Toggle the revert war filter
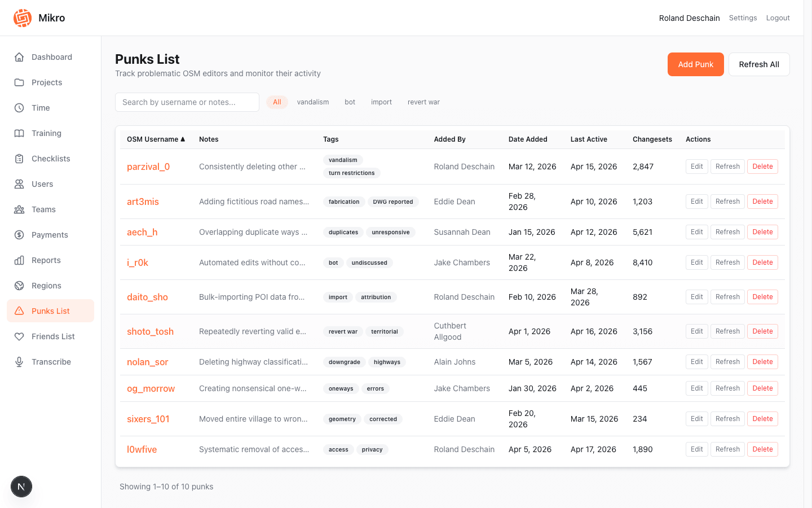Viewport: 812px width, 508px height. tap(423, 102)
